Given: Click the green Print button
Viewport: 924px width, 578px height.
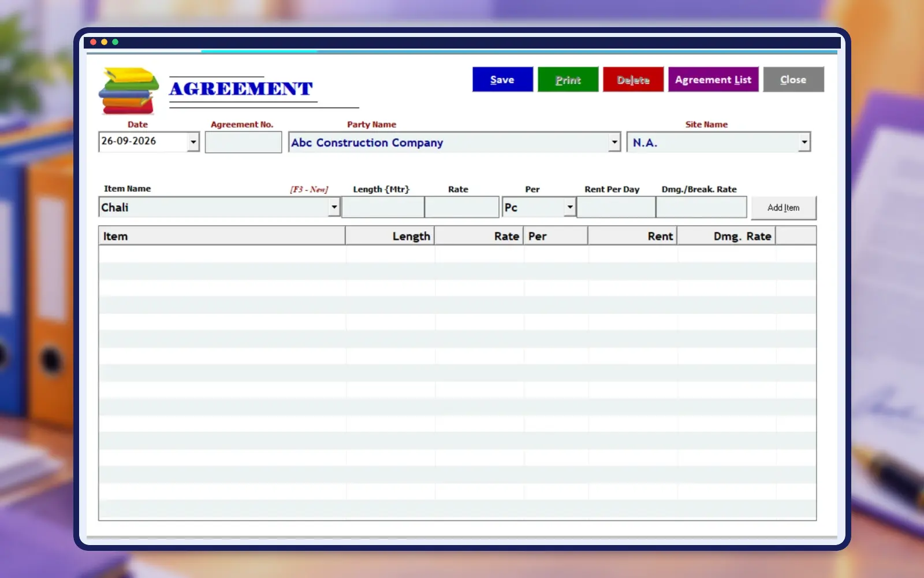Looking at the screenshot, I should 568,80.
